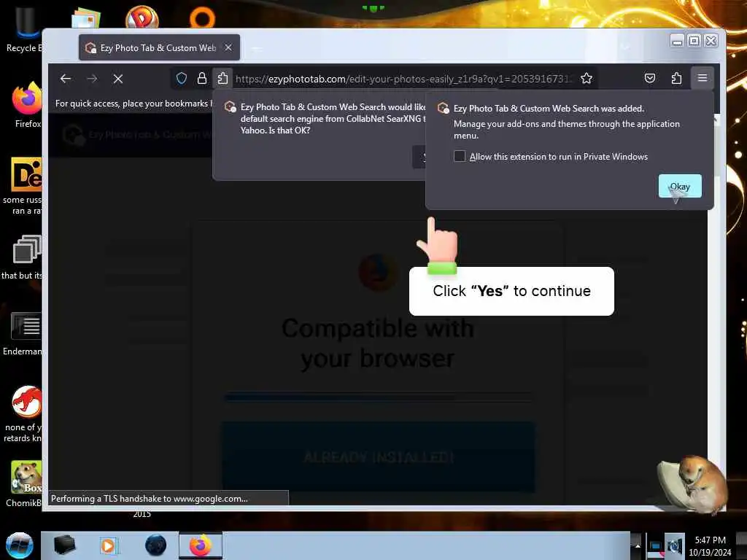
Task: Open the media player taskbar icon
Action: point(108,545)
